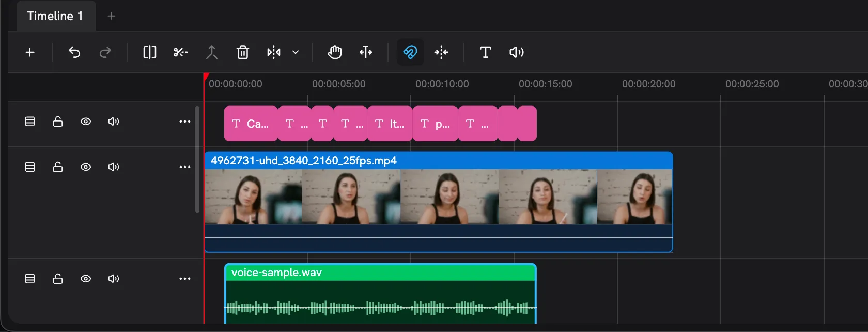This screenshot has height=332, width=868.
Task: Add a new timeline tab
Action: pos(111,16)
